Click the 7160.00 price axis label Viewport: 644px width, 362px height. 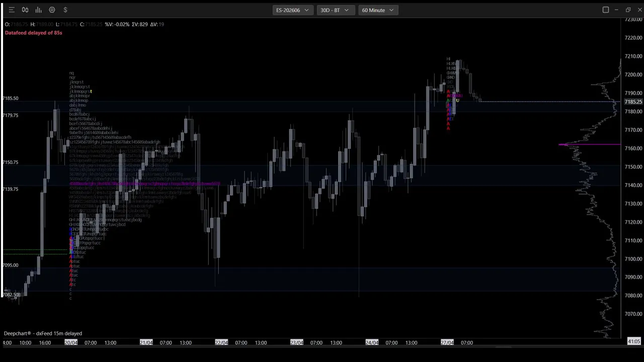(x=633, y=148)
